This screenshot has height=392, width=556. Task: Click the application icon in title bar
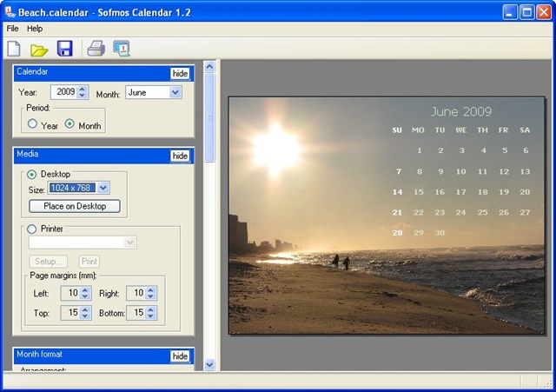coord(10,11)
